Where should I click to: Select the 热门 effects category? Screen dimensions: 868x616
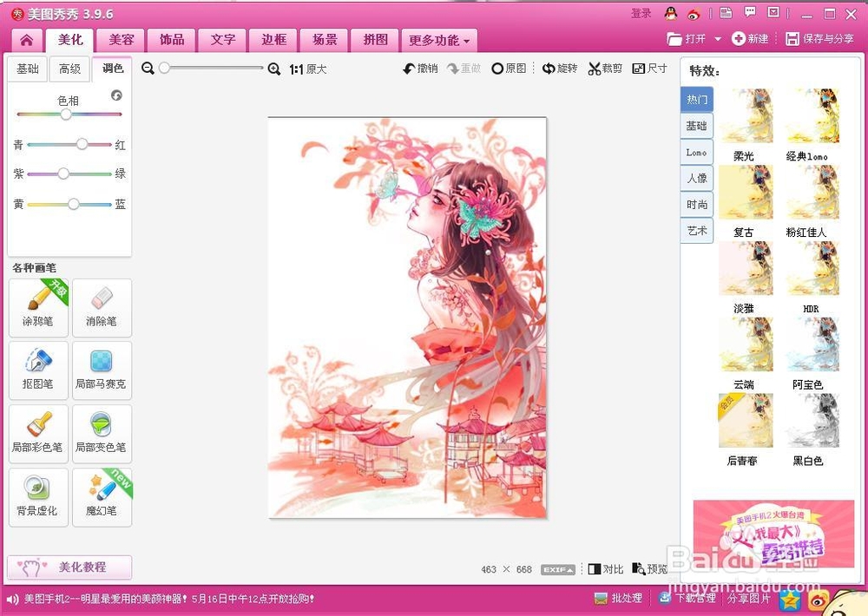[x=697, y=100]
